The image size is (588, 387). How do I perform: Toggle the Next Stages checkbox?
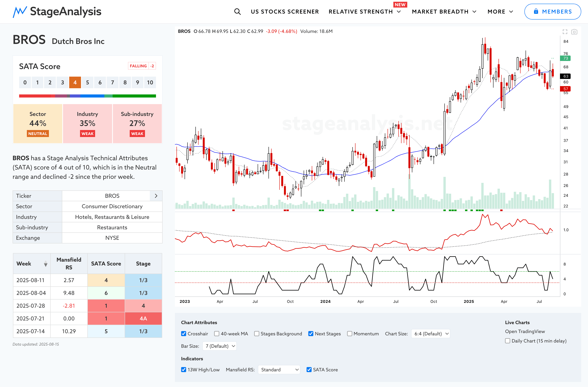[311, 334]
